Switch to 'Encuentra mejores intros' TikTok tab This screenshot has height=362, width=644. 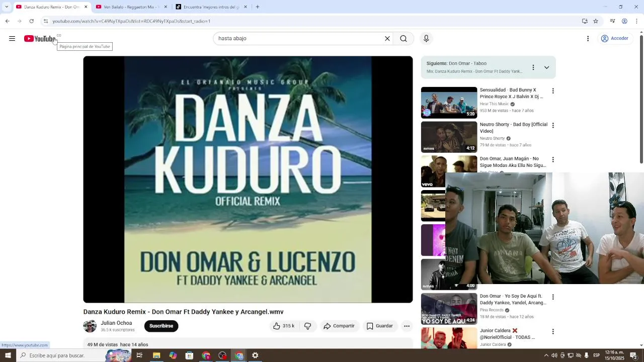210,7
